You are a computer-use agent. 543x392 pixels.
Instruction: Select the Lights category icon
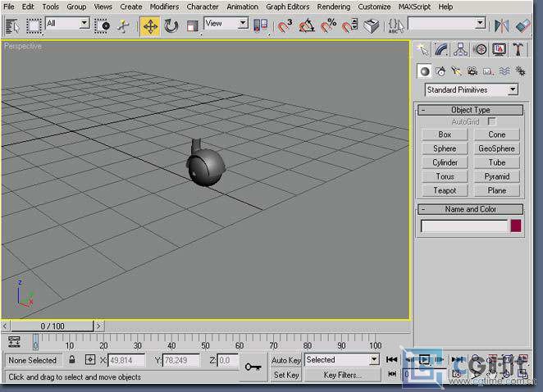pyautogui.click(x=456, y=71)
